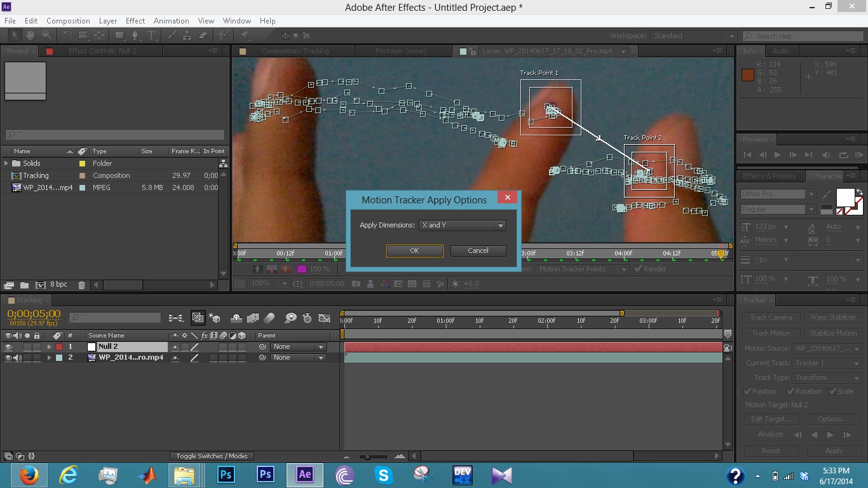Viewport: 868px width, 488px height.
Task: Open the WP_2014 layer Parent dropdown
Action: coord(298,358)
